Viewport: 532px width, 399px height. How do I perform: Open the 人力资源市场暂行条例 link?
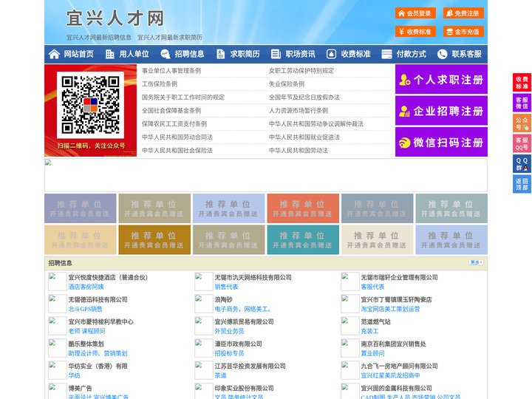299,111
